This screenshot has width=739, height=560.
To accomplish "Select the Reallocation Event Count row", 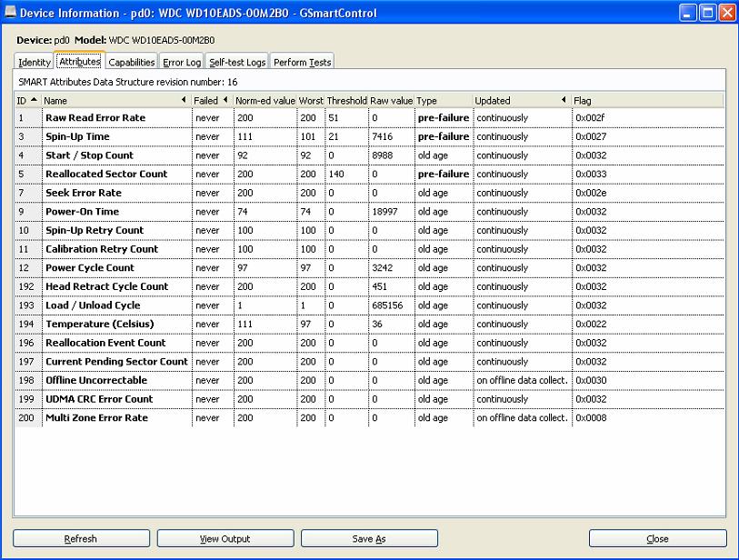I will tap(369, 343).
